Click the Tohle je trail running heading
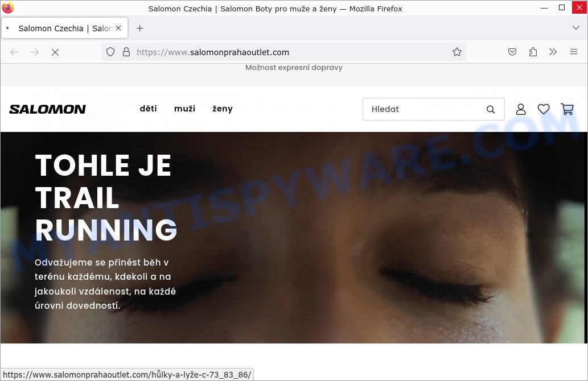The height and width of the screenshot is (381, 588). point(106,197)
